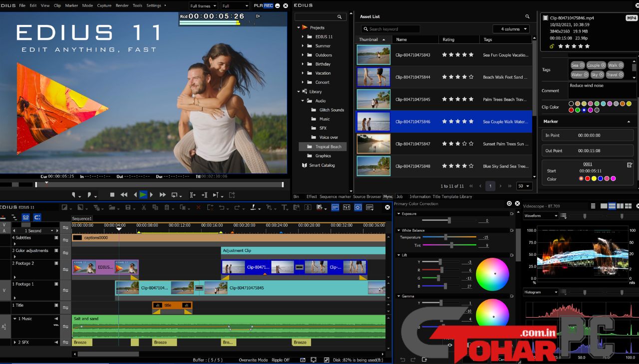The height and width of the screenshot is (364, 639).
Task: Click the Rewind playback button
Action: tap(124, 195)
